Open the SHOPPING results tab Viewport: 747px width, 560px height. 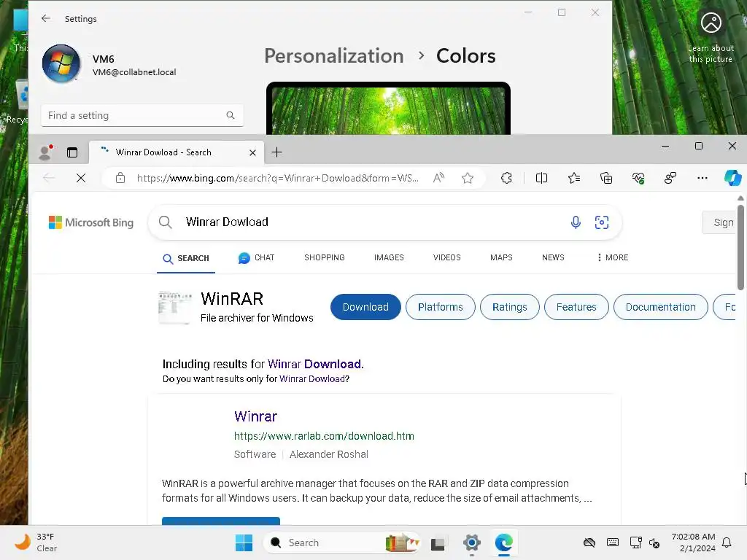[x=325, y=257]
